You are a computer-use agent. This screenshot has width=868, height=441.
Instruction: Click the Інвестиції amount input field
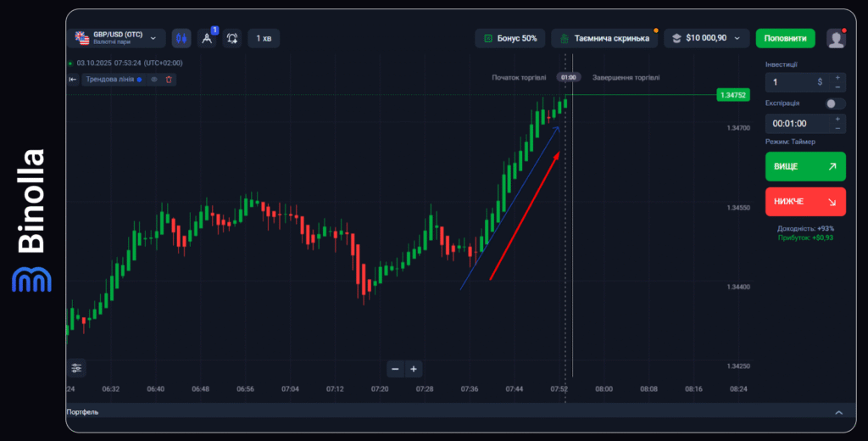(793, 81)
